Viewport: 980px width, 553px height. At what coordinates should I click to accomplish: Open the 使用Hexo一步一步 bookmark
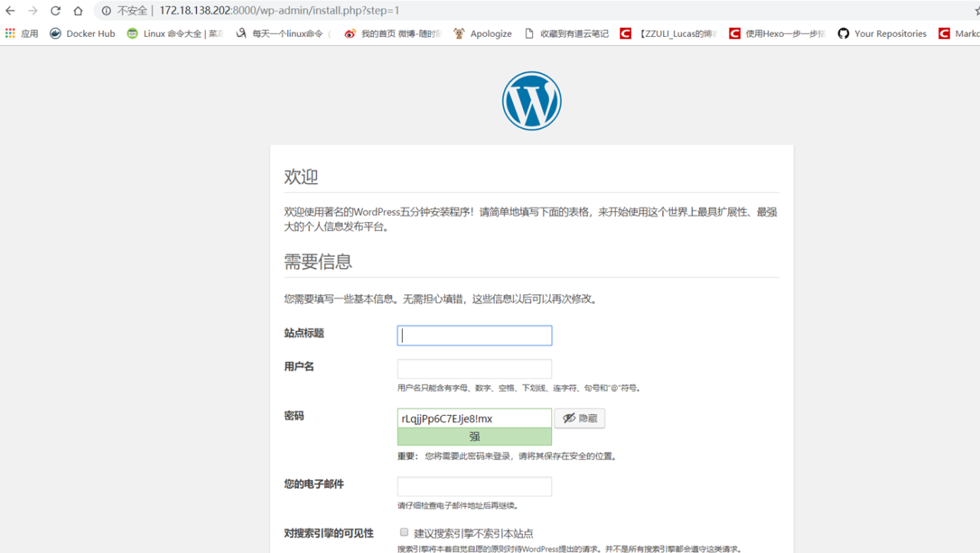click(777, 34)
